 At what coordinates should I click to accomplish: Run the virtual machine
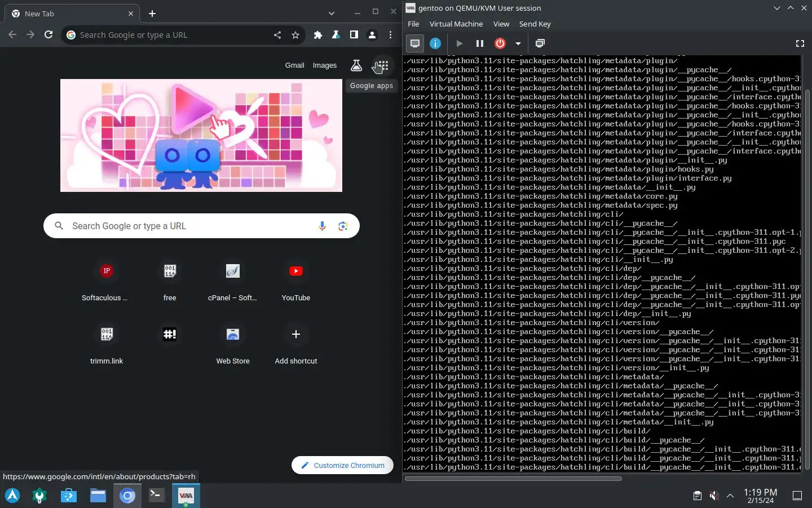click(x=460, y=43)
